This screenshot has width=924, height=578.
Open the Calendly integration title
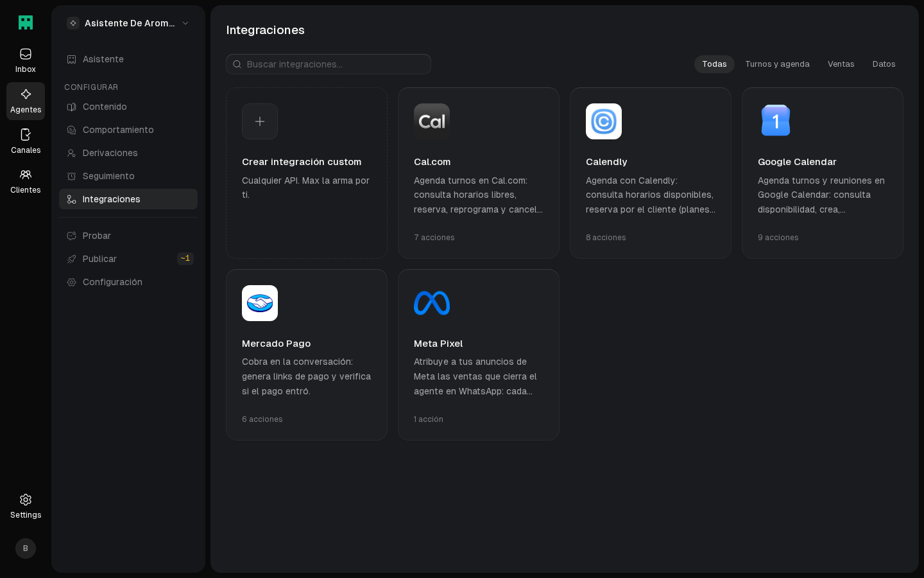point(606,162)
